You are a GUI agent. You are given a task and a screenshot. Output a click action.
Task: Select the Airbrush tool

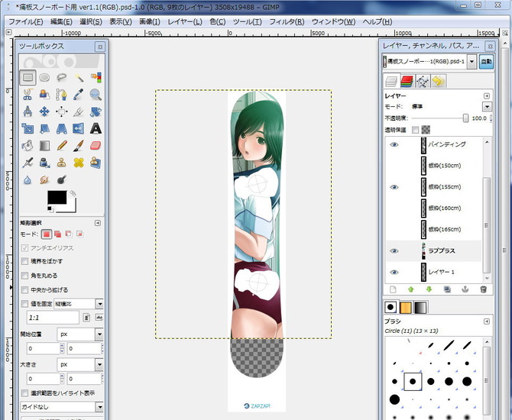coord(28,163)
